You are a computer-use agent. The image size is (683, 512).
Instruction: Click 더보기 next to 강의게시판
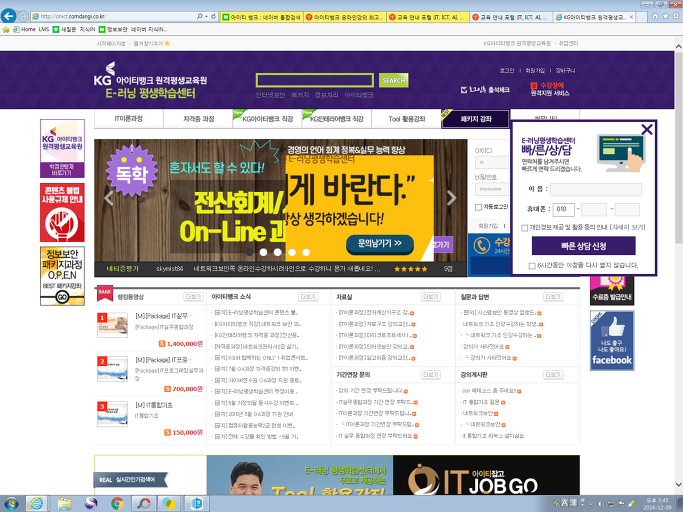coord(553,375)
